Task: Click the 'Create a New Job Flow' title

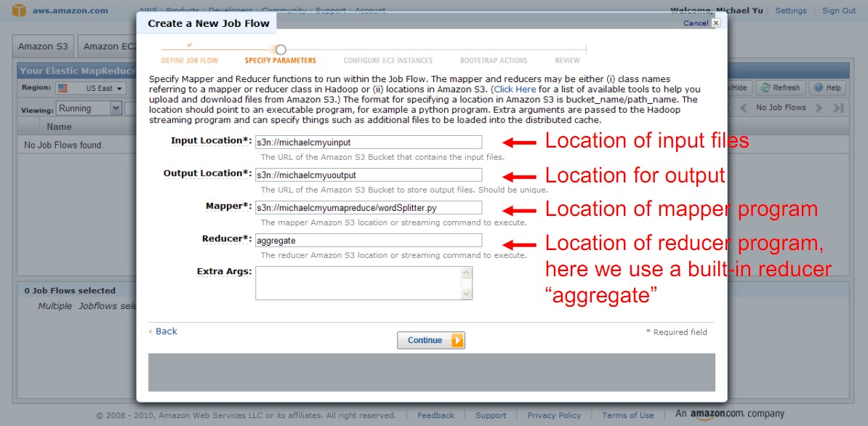Action: coord(209,24)
